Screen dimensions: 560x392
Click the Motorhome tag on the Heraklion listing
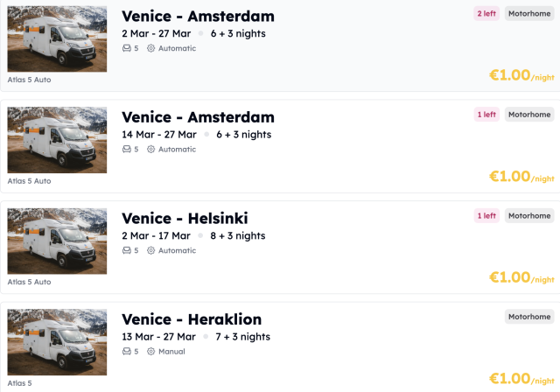pos(529,317)
